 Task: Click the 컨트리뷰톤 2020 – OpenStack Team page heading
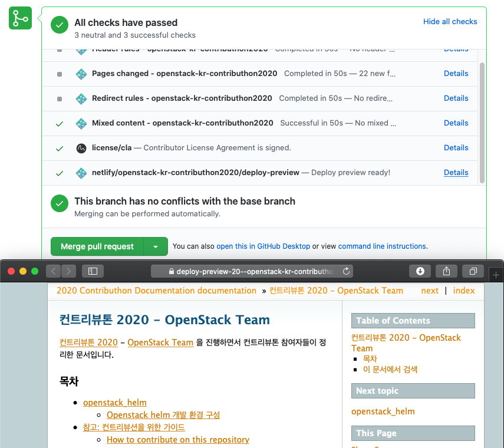click(164, 320)
